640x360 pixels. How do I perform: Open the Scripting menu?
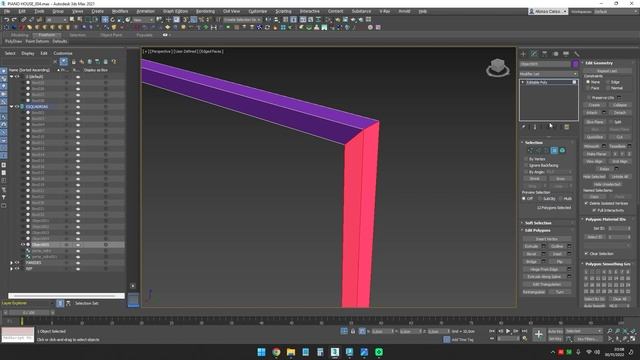(x=283, y=11)
